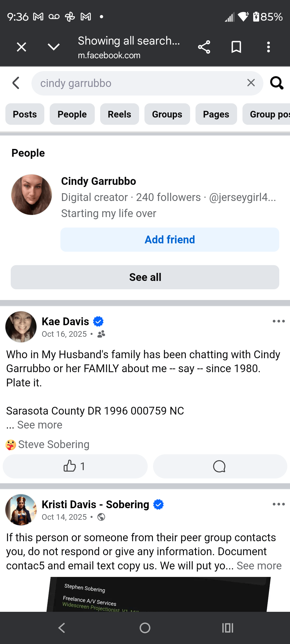
Task: Clear the search field text
Action: [251, 83]
